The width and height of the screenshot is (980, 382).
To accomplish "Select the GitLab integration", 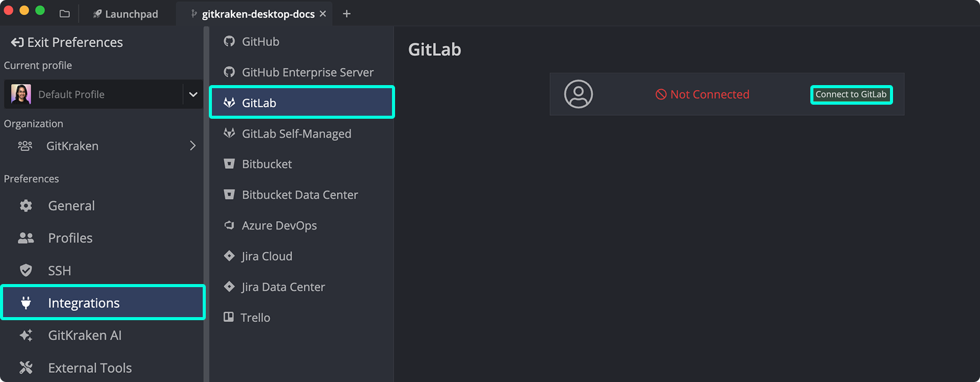I will click(302, 102).
